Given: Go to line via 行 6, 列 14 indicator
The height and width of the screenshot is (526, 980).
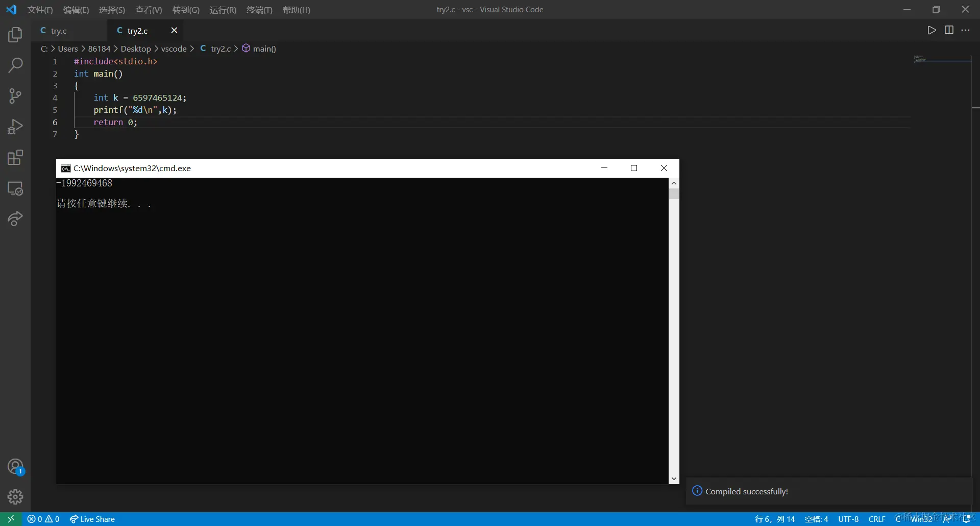Looking at the screenshot, I should [775, 519].
